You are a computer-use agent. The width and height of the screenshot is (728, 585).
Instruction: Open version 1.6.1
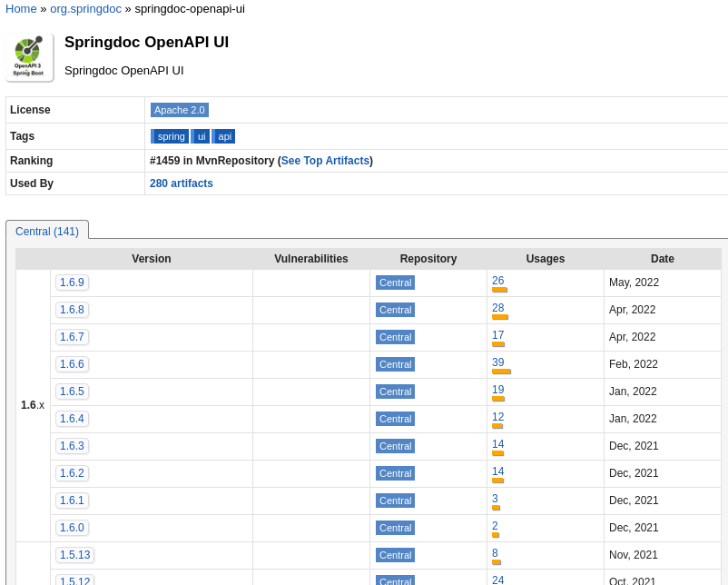pos(72,501)
